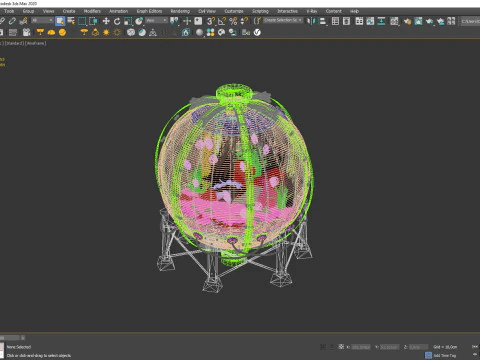Open the Tools menu

[9, 11]
